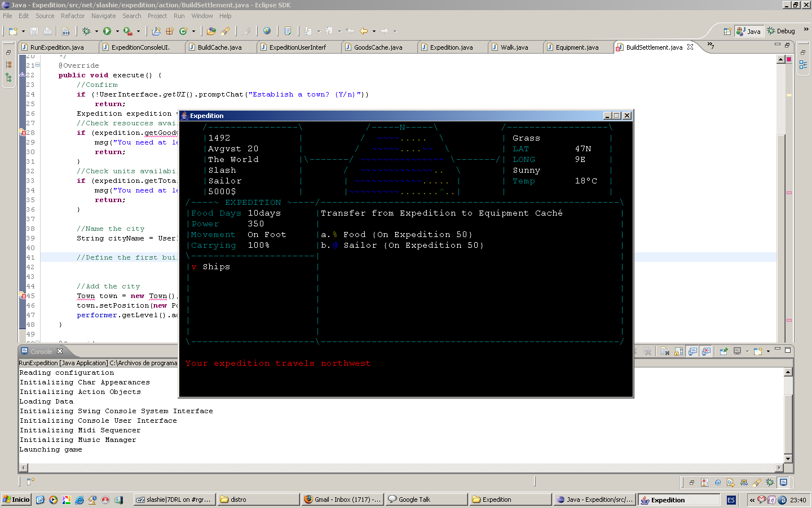Open Gmail Inbox from the taskbar

342,500
